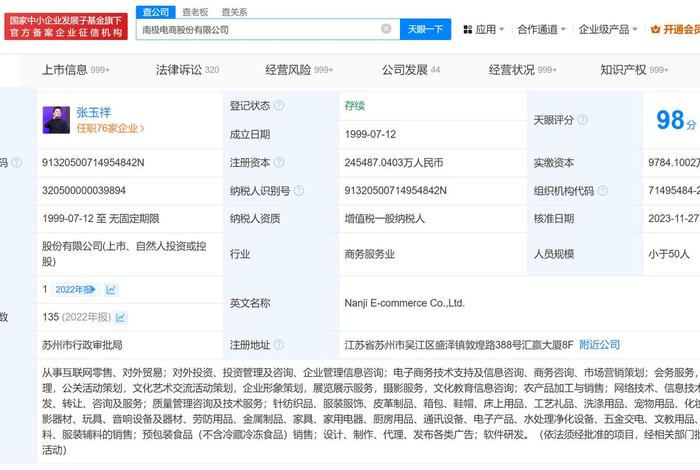Click the 苏州市行政审批局 registration authority
The width and height of the screenshot is (700, 470).
click(82, 345)
